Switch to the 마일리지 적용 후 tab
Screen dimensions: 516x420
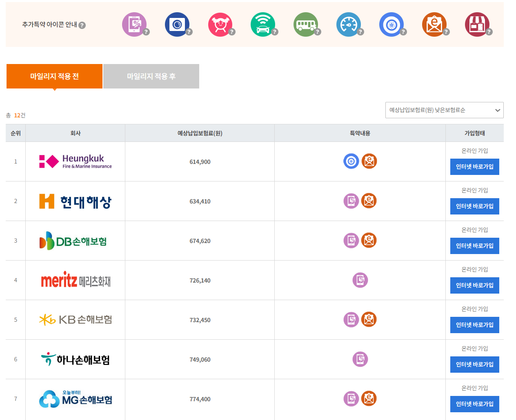(151, 76)
